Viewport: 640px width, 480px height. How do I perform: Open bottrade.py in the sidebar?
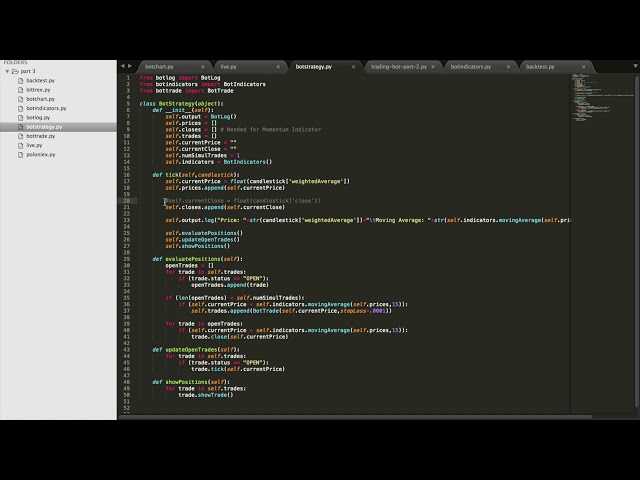pos(40,136)
